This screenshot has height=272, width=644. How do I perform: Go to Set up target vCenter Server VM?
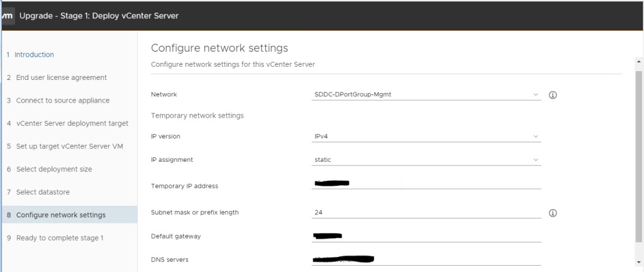click(x=70, y=146)
